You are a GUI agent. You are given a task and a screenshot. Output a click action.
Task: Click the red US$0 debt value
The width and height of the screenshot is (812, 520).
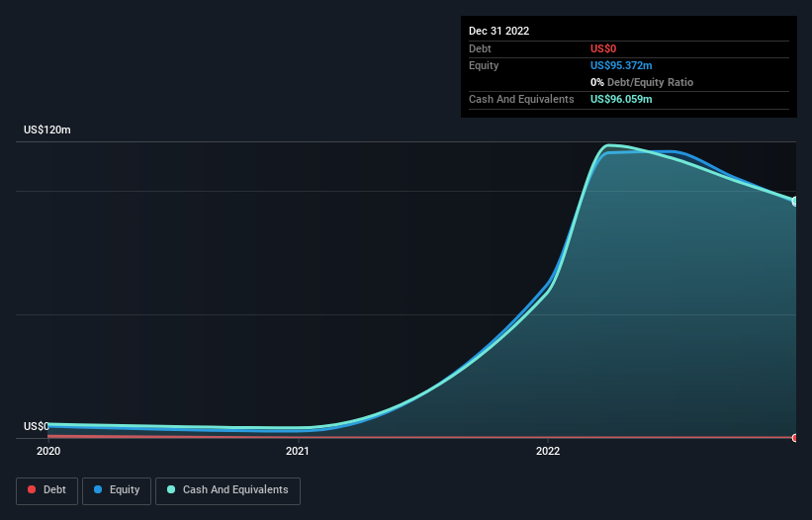tap(603, 48)
